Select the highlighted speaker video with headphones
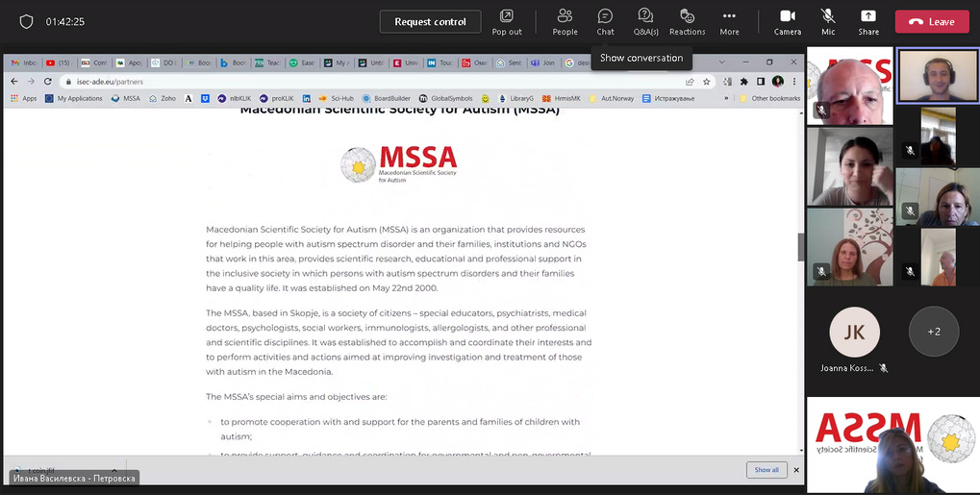980x495 pixels. point(937,76)
